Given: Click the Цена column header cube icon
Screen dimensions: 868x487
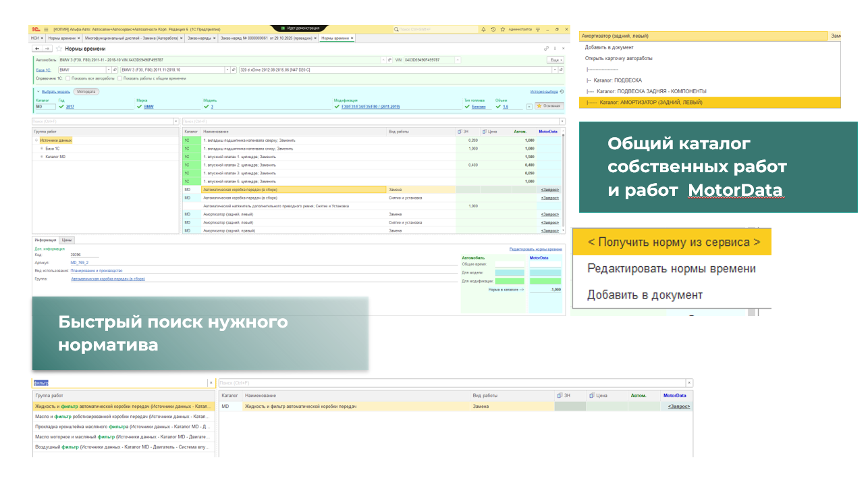Looking at the screenshot, I should pyautogui.click(x=484, y=131).
